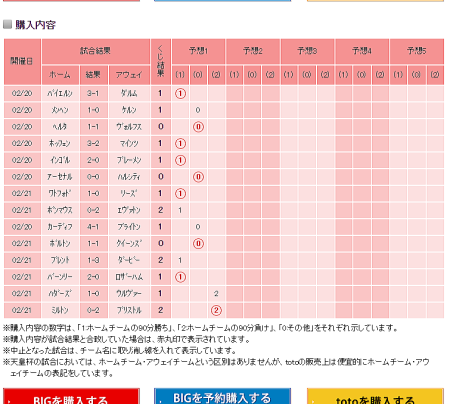Click the 4-1 score cell
Viewport: 450px width, 404px height.
(93, 227)
